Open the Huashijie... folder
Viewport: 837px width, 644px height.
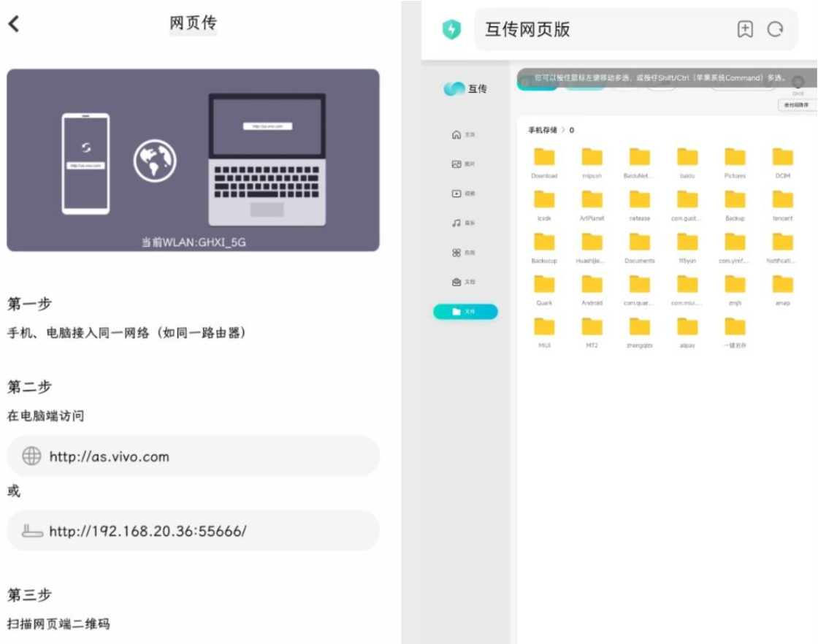pyautogui.click(x=592, y=248)
